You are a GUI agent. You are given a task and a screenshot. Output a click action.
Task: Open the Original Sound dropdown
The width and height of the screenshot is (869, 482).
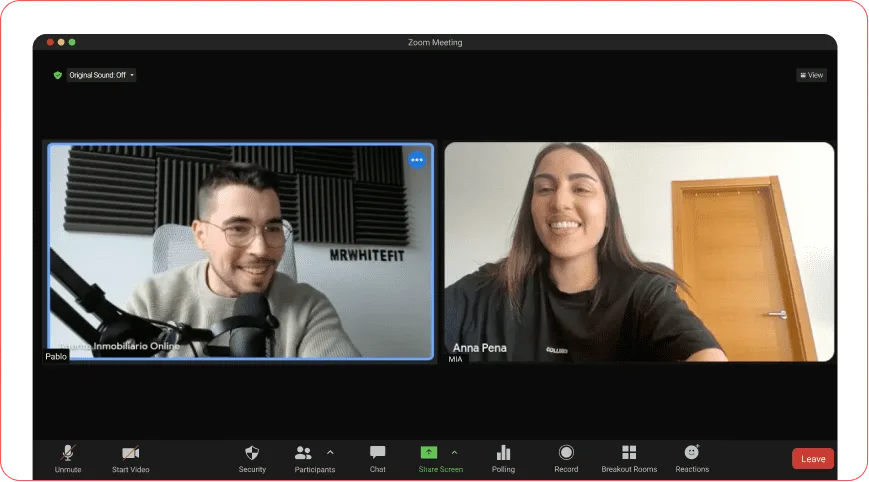click(101, 75)
